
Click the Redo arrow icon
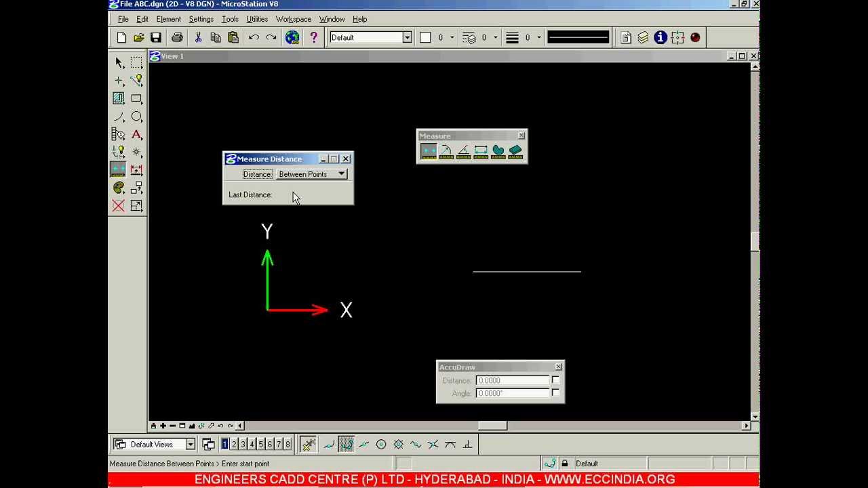pos(271,37)
